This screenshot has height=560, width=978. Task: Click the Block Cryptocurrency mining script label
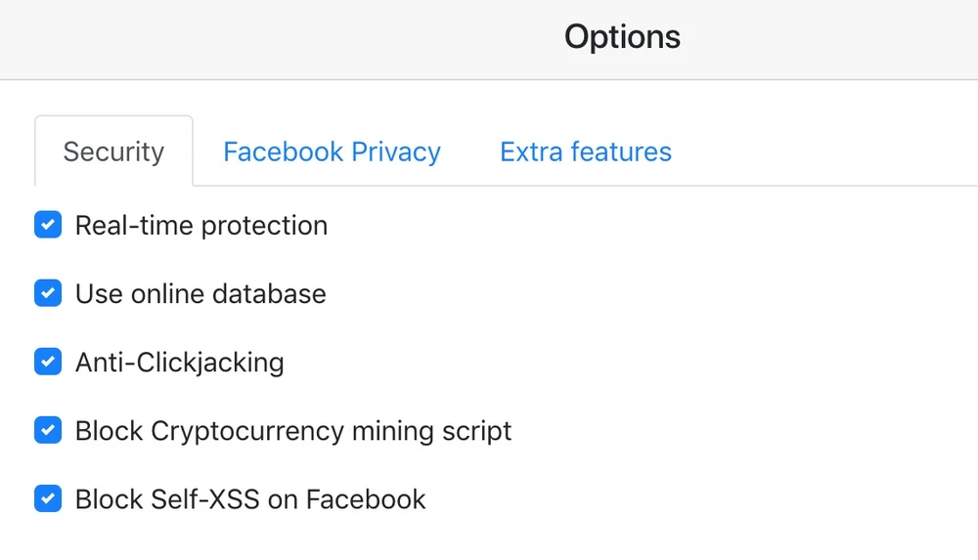[292, 431]
